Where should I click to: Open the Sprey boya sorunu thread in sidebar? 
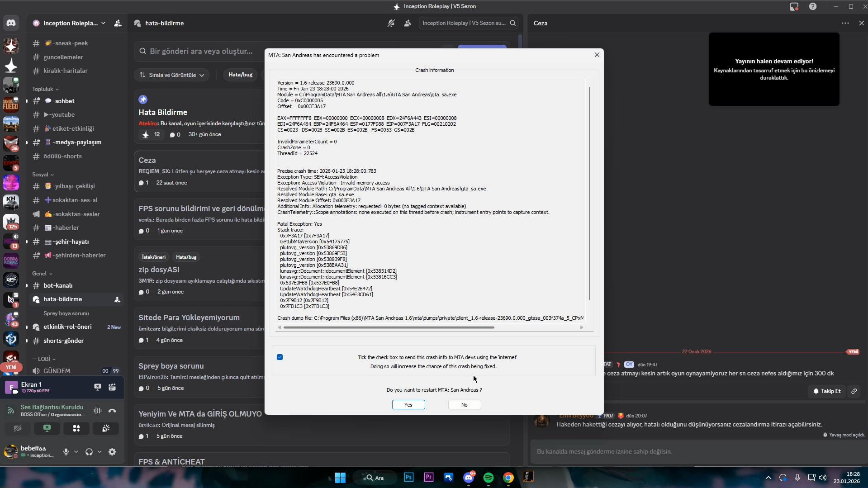point(66,313)
